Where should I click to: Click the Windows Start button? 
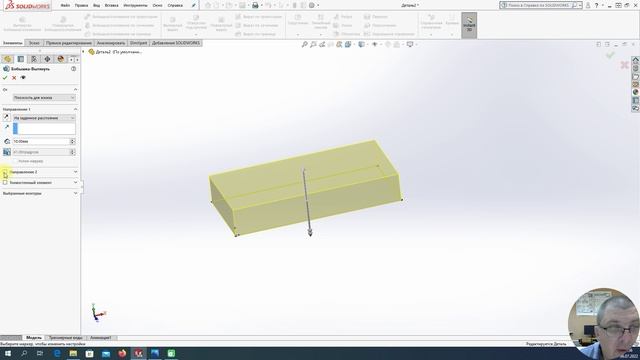pyautogui.click(x=8, y=353)
